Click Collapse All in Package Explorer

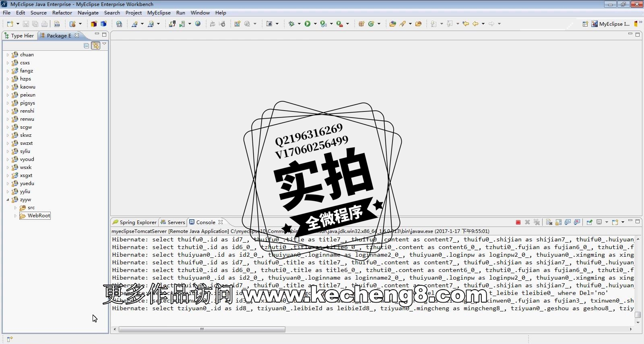[x=86, y=45]
